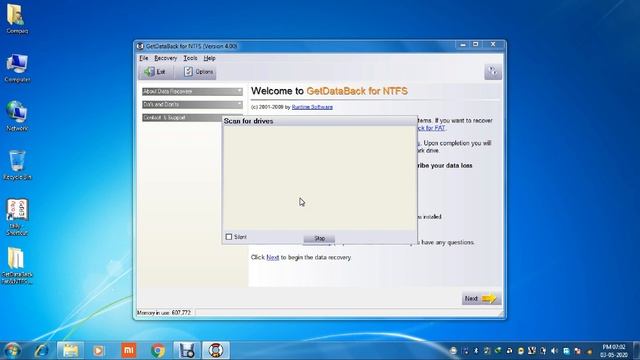Open Windows Explorer from the taskbar
The image size is (640, 360).
(70, 351)
